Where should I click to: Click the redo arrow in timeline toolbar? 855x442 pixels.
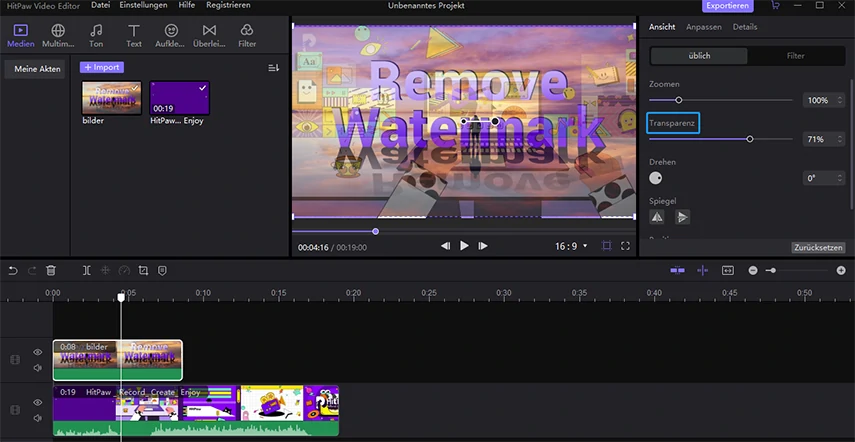[32, 270]
